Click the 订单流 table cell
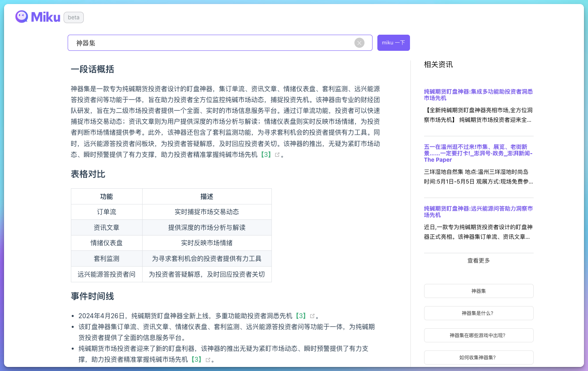This screenshot has height=371, width=588. [x=107, y=212]
